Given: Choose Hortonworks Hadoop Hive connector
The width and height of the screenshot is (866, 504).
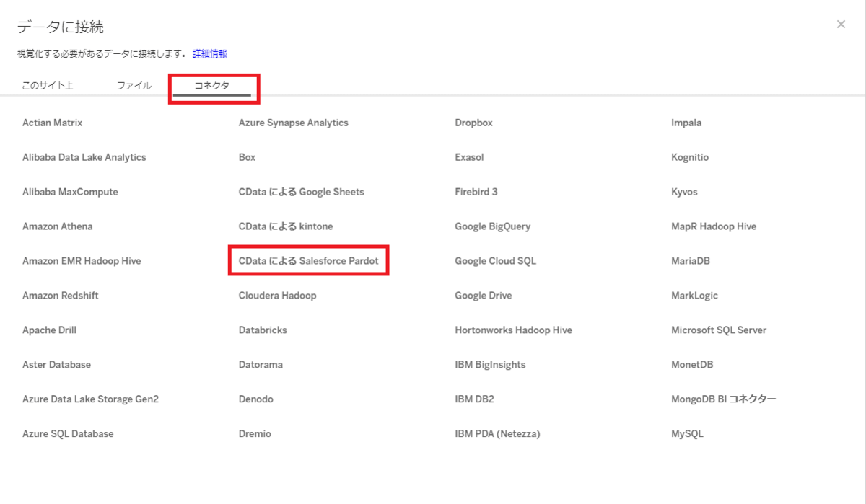Looking at the screenshot, I should point(514,330).
